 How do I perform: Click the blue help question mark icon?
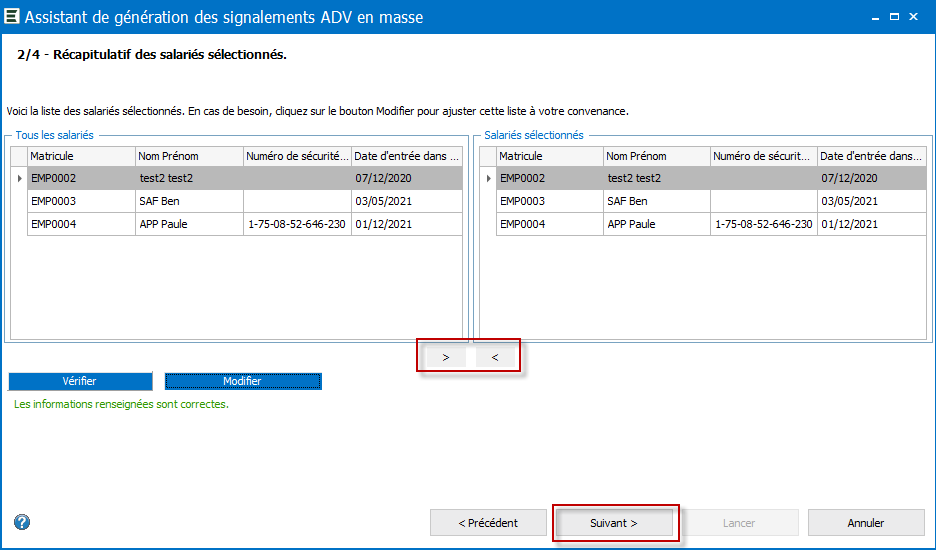click(x=22, y=523)
